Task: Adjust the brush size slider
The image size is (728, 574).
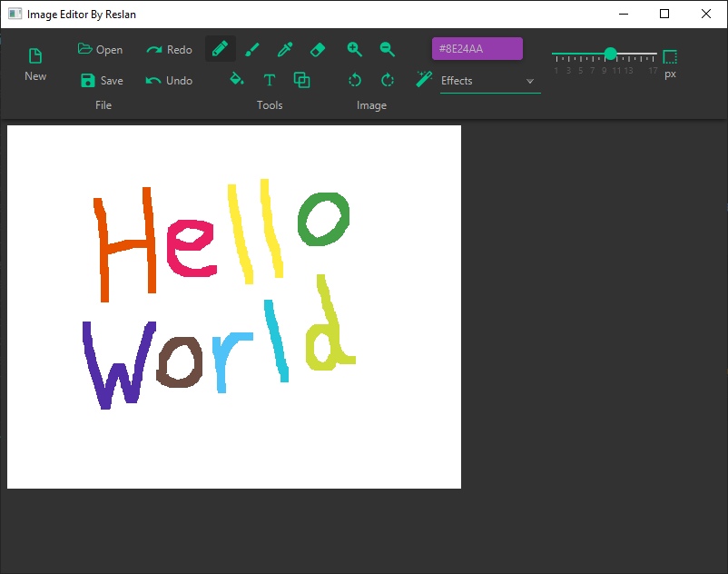Action: click(x=610, y=54)
